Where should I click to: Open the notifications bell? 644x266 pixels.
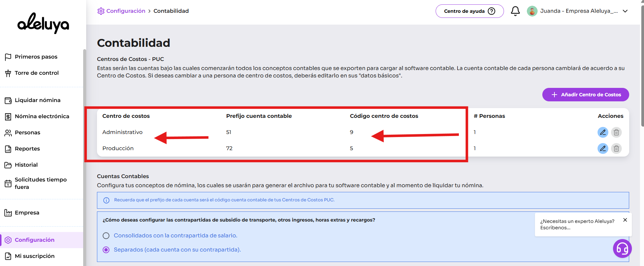click(515, 11)
